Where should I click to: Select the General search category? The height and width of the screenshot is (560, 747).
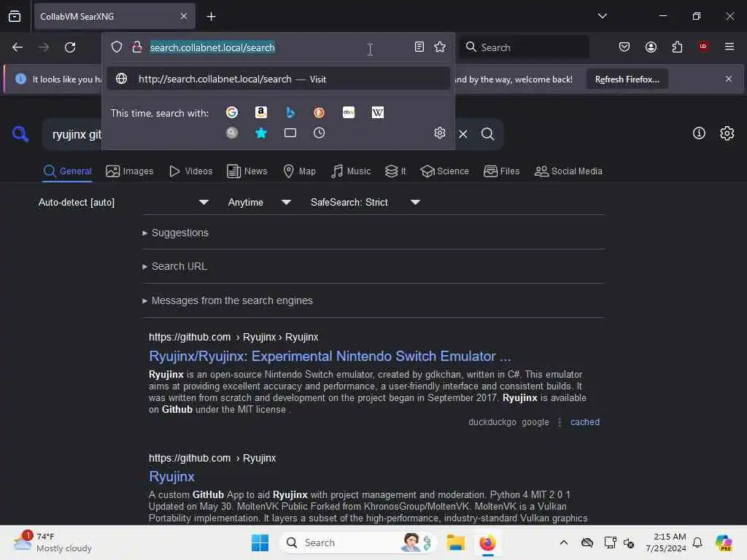click(68, 171)
